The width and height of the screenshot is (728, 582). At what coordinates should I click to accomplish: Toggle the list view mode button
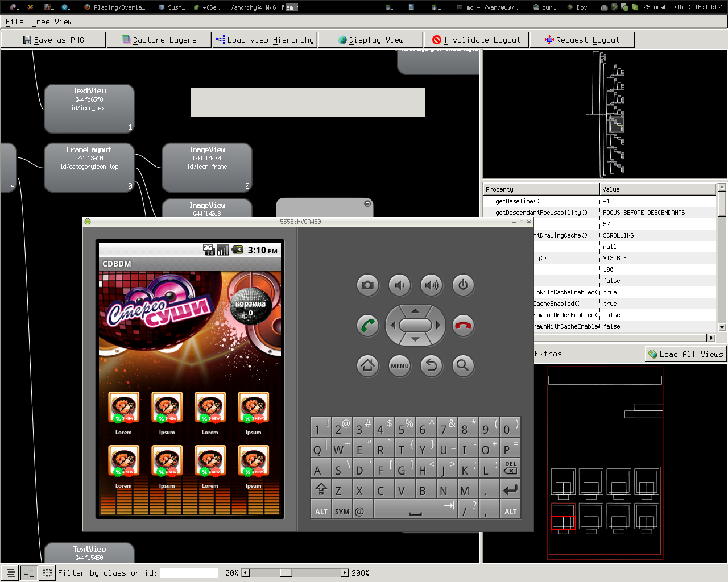click(10, 573)
